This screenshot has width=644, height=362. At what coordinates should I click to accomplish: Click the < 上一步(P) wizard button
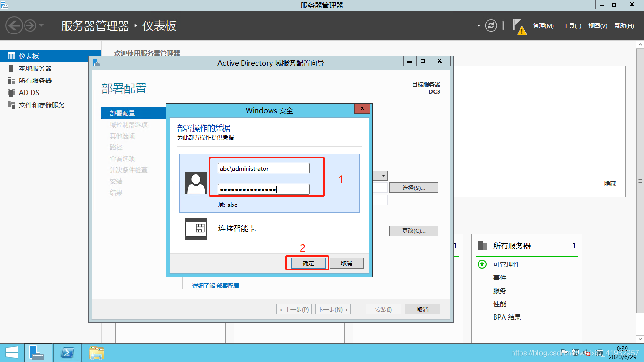(294, 310)
